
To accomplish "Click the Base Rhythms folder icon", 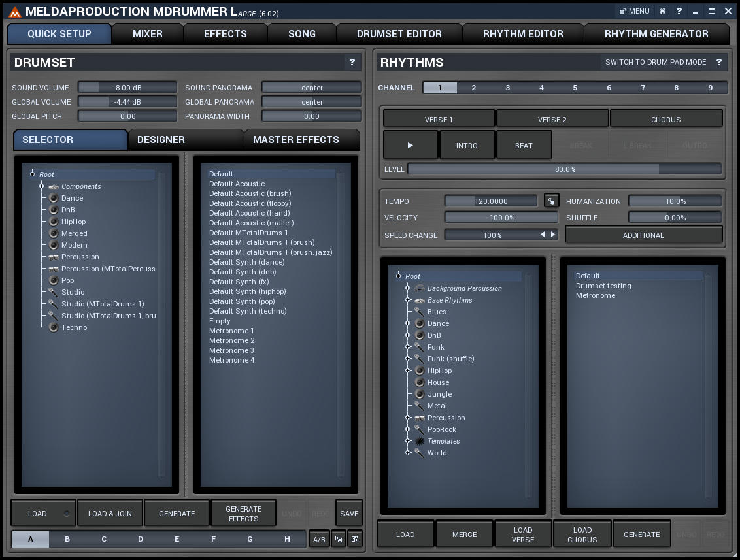I will 420,300.
